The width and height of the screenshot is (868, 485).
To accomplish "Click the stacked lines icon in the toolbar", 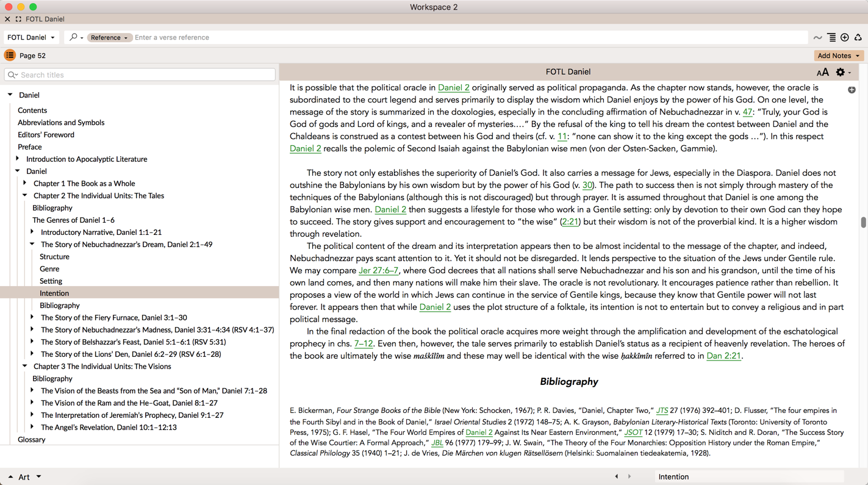I will click(x=831, y=38).
